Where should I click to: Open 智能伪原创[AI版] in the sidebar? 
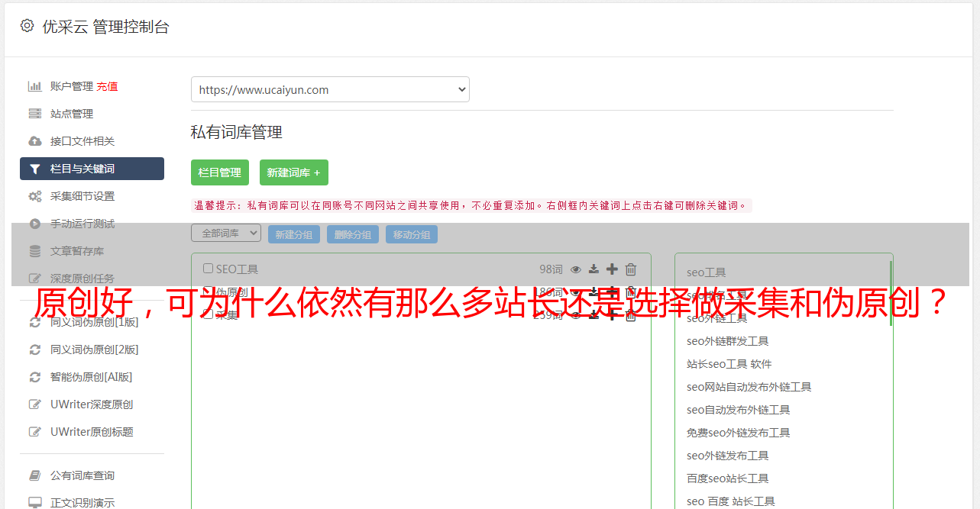92,377
